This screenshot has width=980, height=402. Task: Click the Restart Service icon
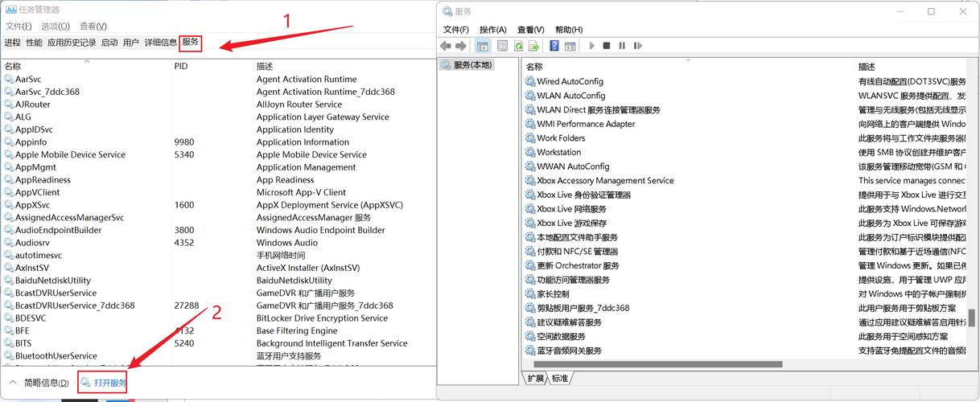click(x=637, y=46)
